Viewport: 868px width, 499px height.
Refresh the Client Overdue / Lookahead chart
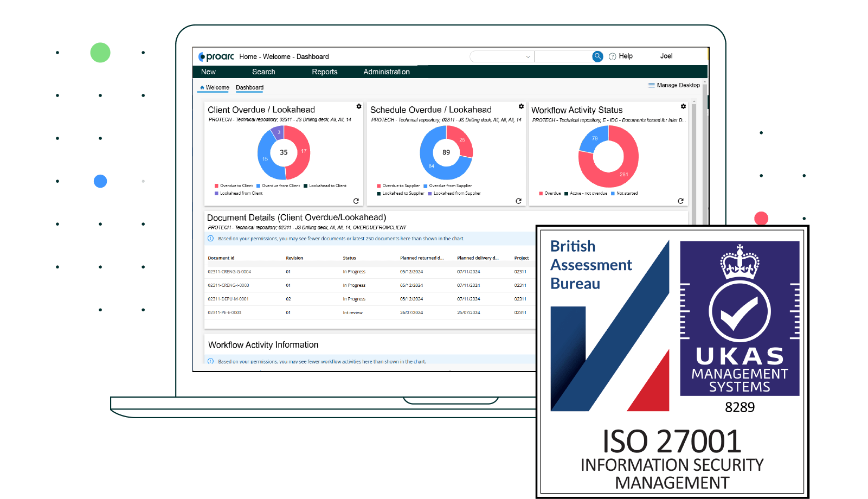[x=356, y=201]
